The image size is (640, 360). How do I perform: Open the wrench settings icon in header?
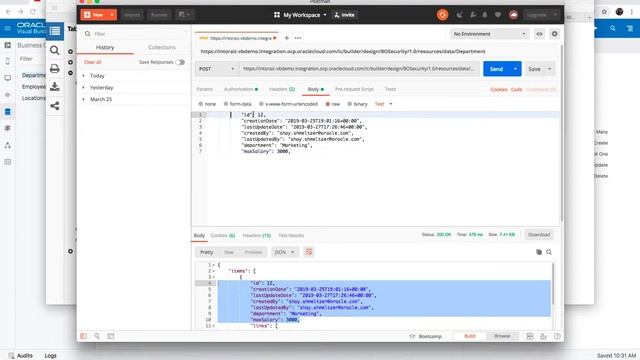point(473,15)
